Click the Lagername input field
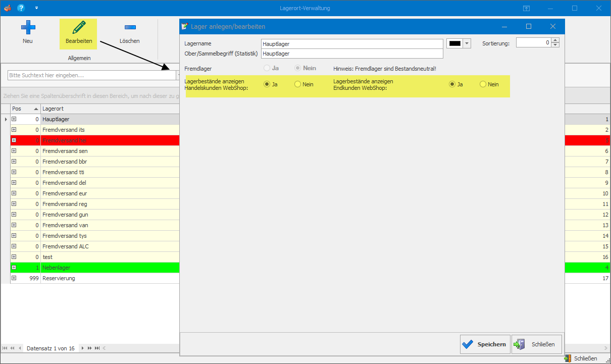This screenshot has width=611, height=364. pyautogui.click(x=352, y=44)
